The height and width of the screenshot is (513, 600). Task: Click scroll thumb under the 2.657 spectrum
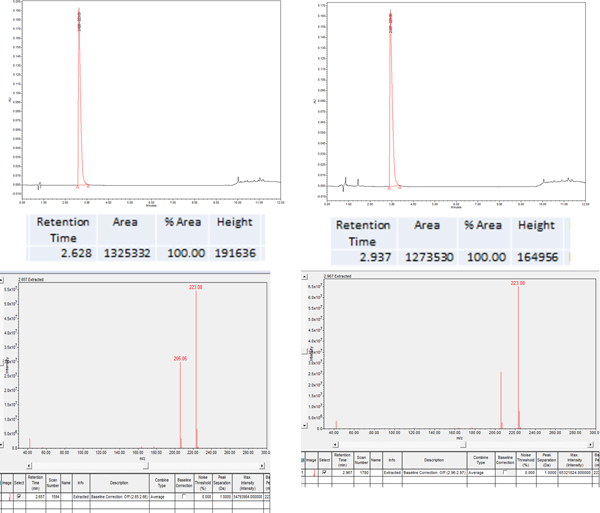click(x=145, y=466)
